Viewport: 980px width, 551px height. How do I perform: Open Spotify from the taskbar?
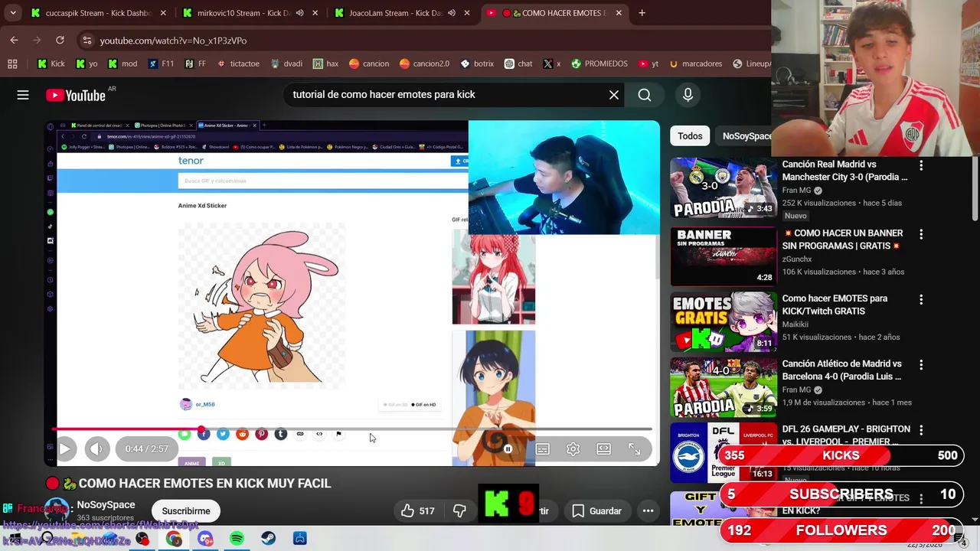(x=237, y=539)
